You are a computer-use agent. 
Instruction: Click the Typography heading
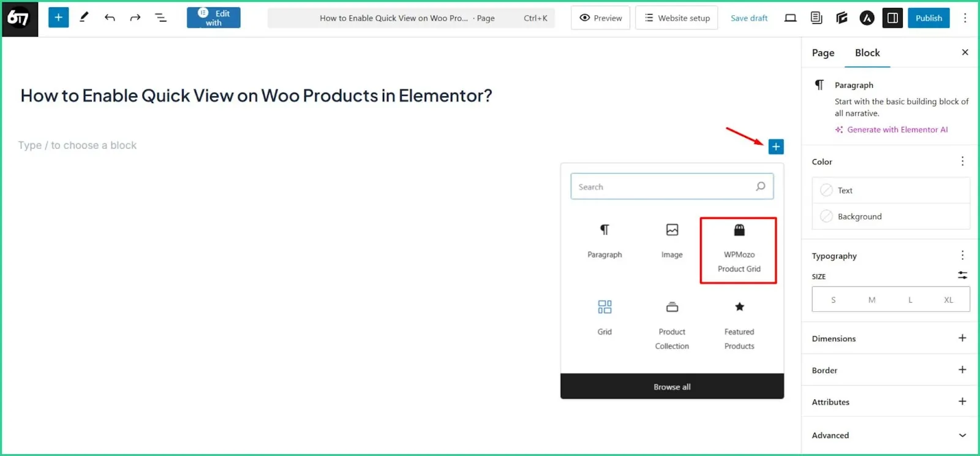(x=834, y=256)
